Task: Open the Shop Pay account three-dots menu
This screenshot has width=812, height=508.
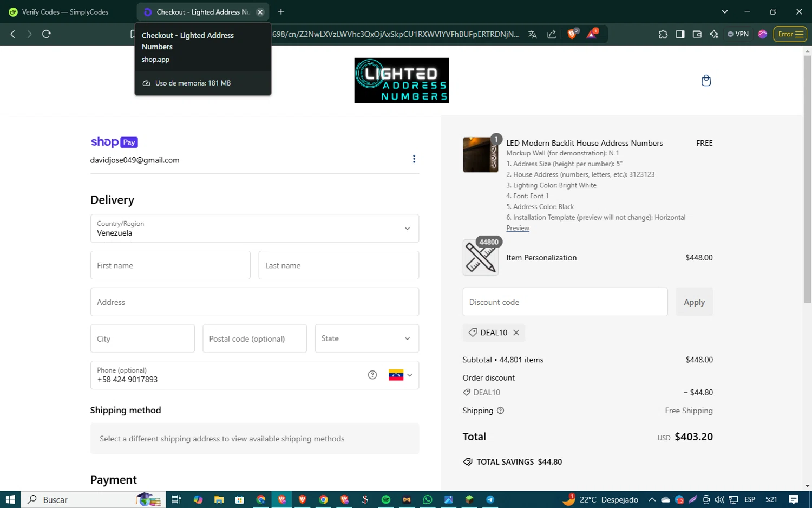Action: pyautogui.click(x=414, y=159)
